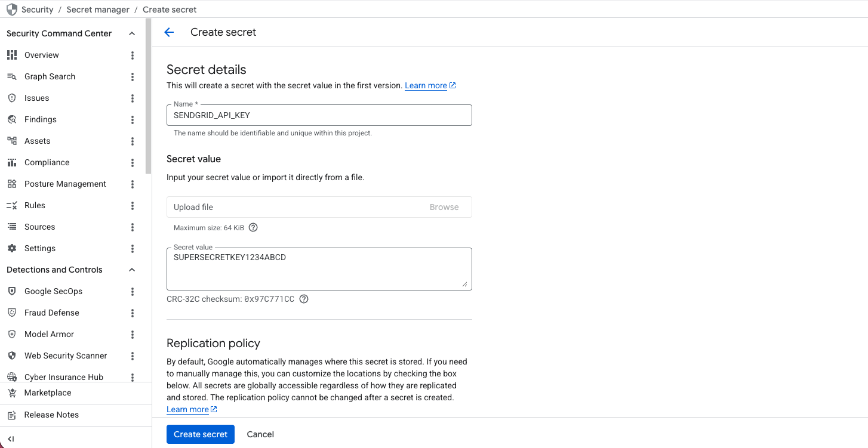
Task: Click the Graph Search icon
Action: [x=12, y=76]
